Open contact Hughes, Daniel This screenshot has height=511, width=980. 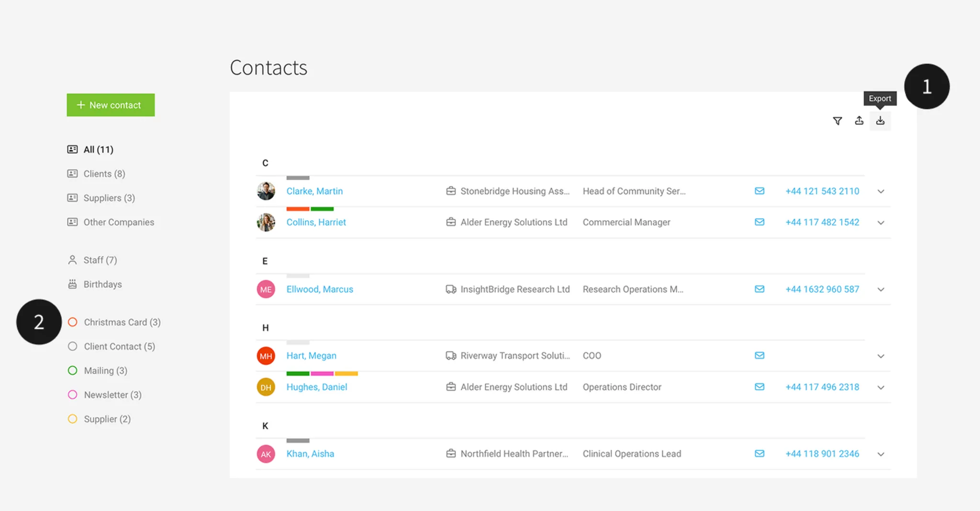(x=316, y=387)
